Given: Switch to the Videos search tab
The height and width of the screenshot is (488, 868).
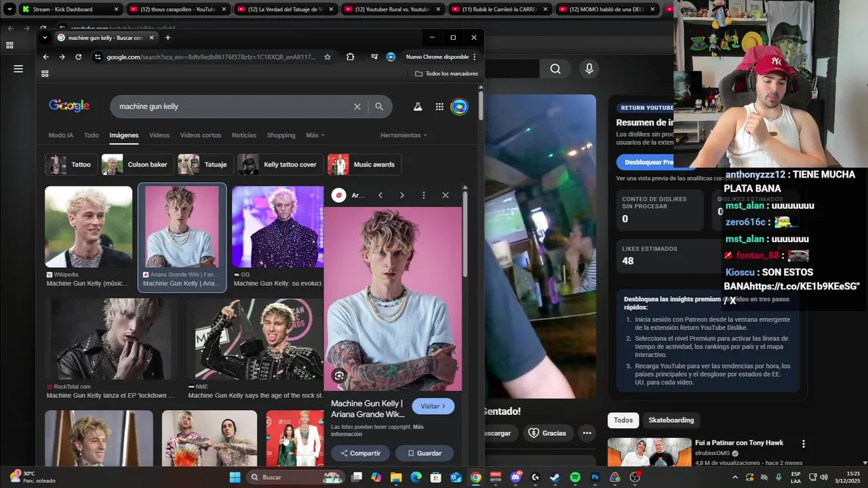Looking at the screenshot, I should tap(159, 135).
